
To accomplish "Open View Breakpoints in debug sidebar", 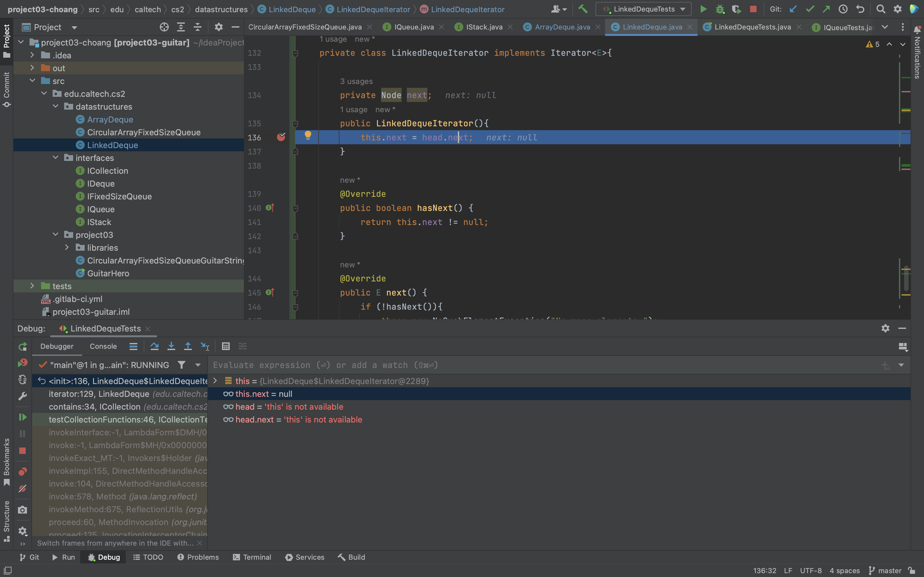I will 22,472.
